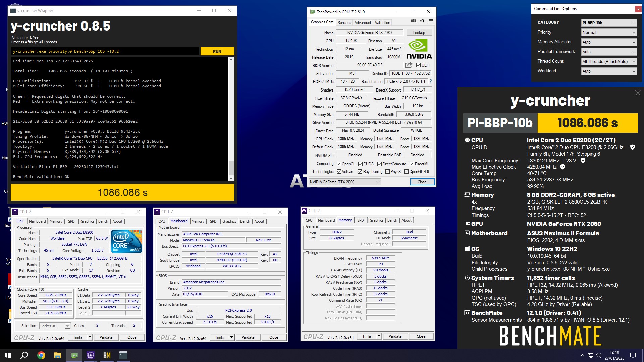The width and height of the screenshot is (644, 362).
Task: Click the CPUID verified shield icon in BenchMate
Action: (x=632, y=147)
